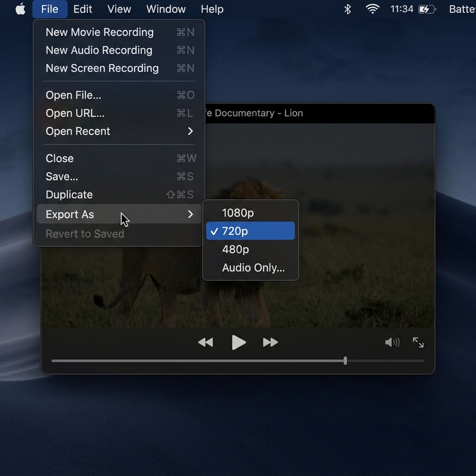Viewport: 476px width, 476px height.
Task: Rewind the Lion documentary video
Action: click(x=205, y=343)
